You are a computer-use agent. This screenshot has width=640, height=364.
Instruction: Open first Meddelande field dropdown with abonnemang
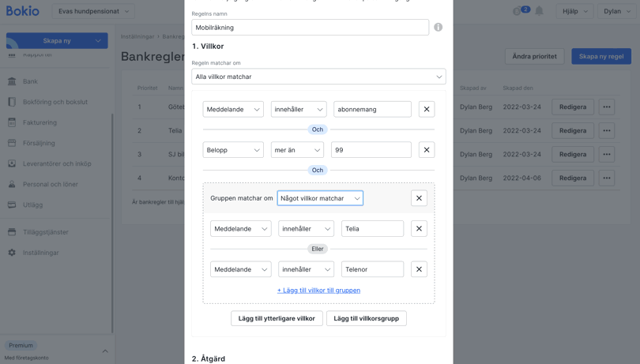coord(232,109)
